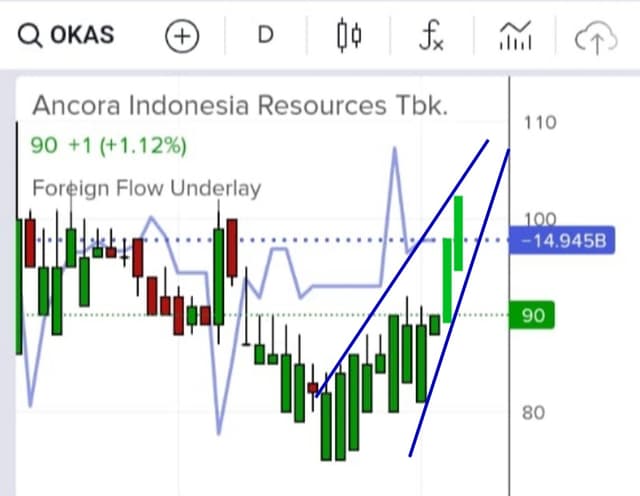Tap the 90 +1 (+1.12%) price readout
Screen dimensions: 640x496
[108, 146]
